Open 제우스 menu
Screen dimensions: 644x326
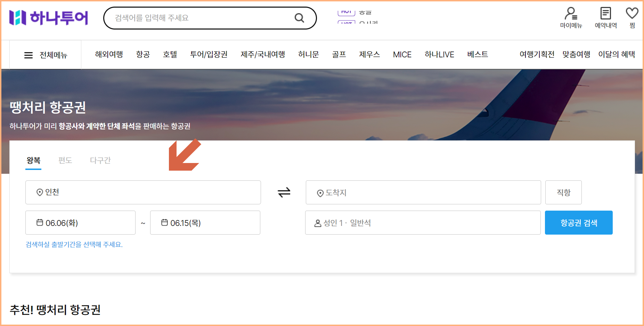click(x=369, y=55)
